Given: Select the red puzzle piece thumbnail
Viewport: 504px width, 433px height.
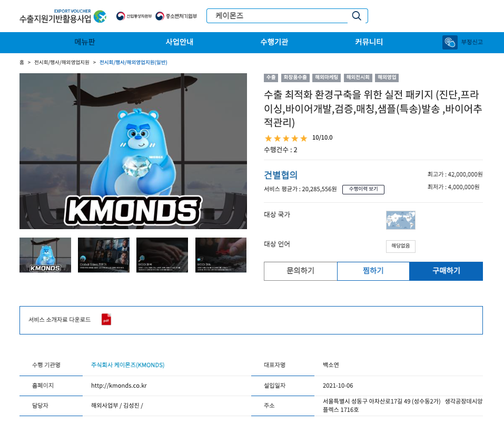Looking at the screenshot, I should [221, 255].
